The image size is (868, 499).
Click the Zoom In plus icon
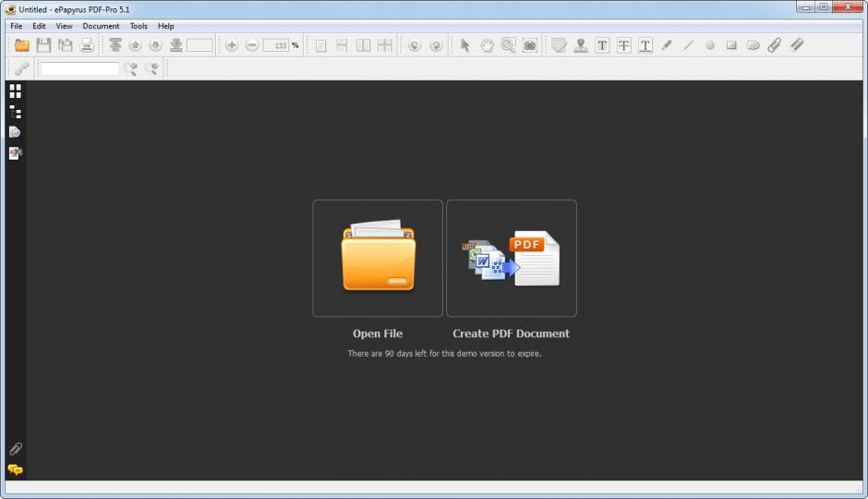[x=232, y=45]
